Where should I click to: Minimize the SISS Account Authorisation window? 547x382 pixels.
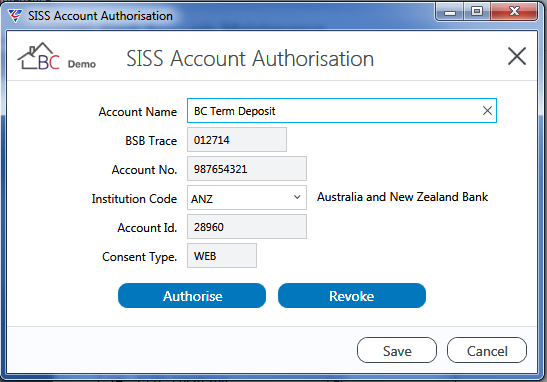tap(450, 12)
